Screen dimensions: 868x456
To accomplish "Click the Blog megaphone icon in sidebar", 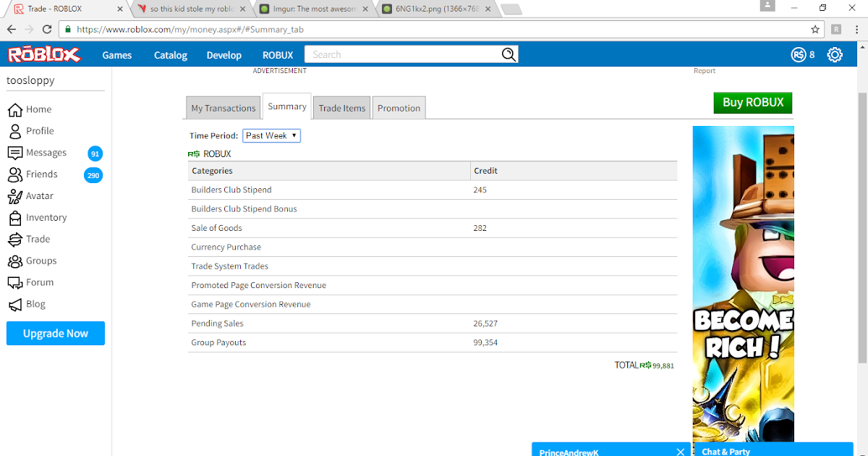I will click(15, 305).
